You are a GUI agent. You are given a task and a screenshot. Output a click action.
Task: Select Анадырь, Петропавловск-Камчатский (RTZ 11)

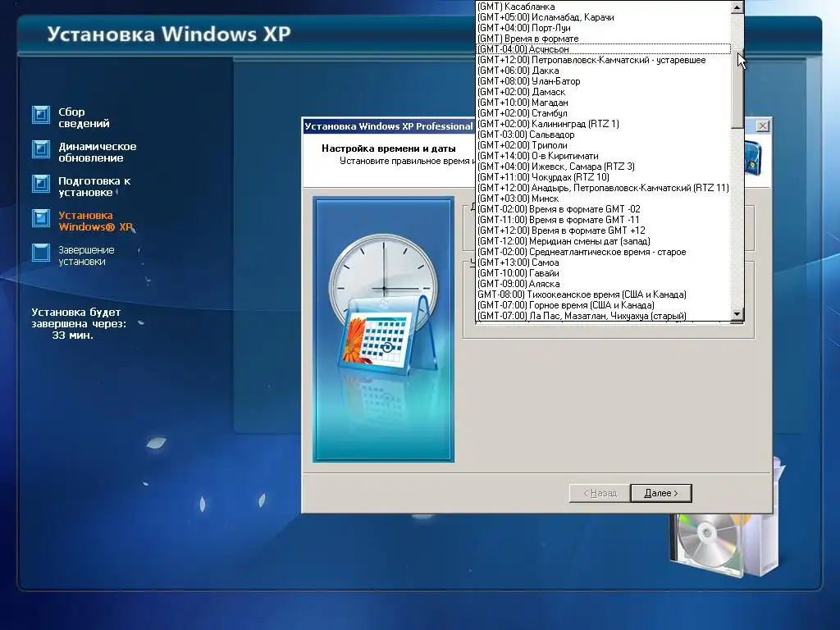pyautogui.click(x=603, y=188)
